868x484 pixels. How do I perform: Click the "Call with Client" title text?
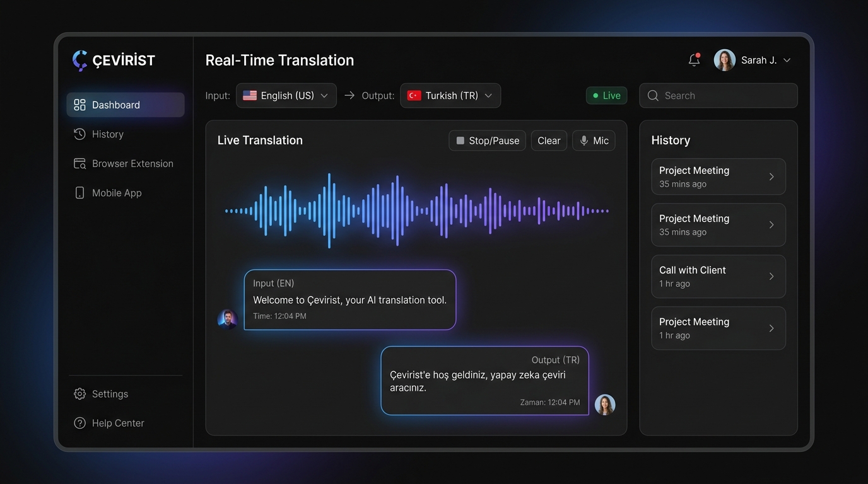click(693, 270)
